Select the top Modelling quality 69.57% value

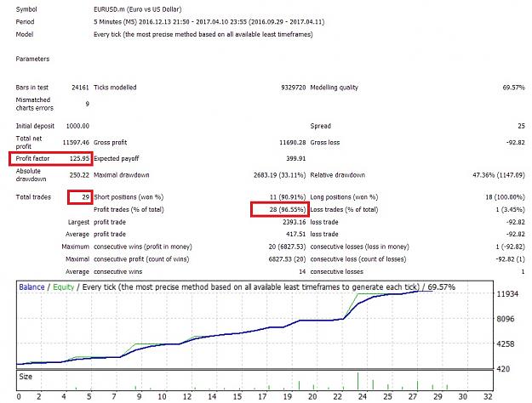pos(513,88)
